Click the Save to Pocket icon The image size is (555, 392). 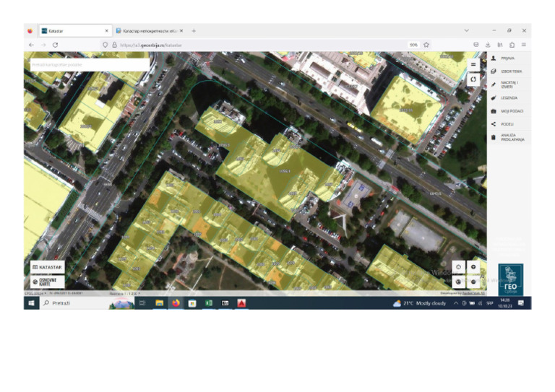476,45
